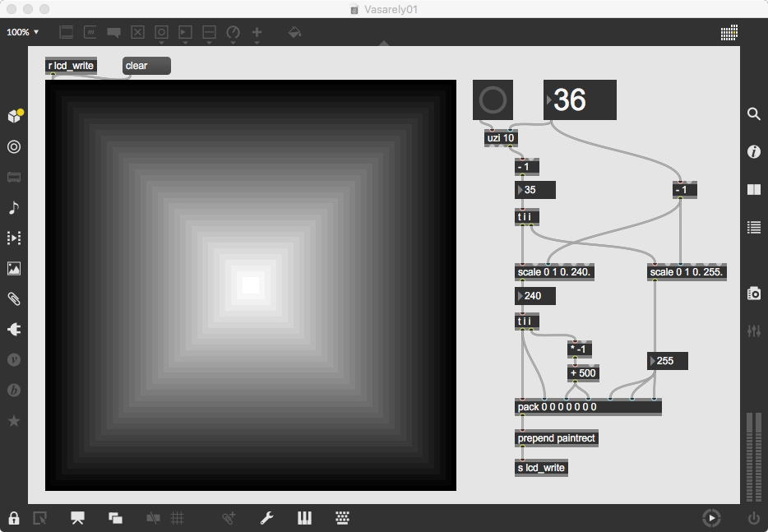The height and width of the screenshot is (532, 768).
Task: Open the list view icon in right sidebar
Action: (754, 227)
